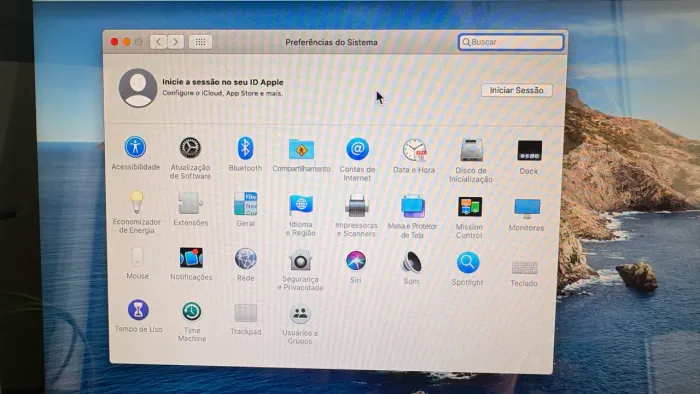This screenshot has height=394, width=700.
Task: Open Monitores display icon
Action: pyautogui.click(x=527, y=208)
